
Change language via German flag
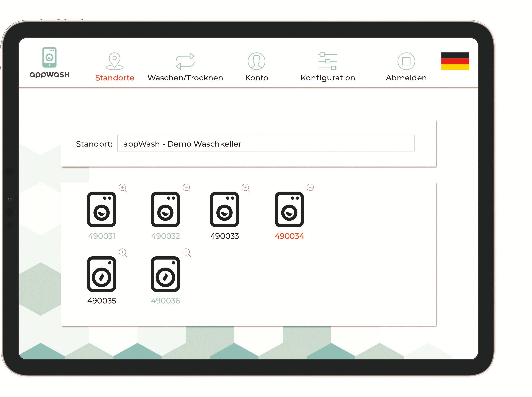(x=455, y=61)
